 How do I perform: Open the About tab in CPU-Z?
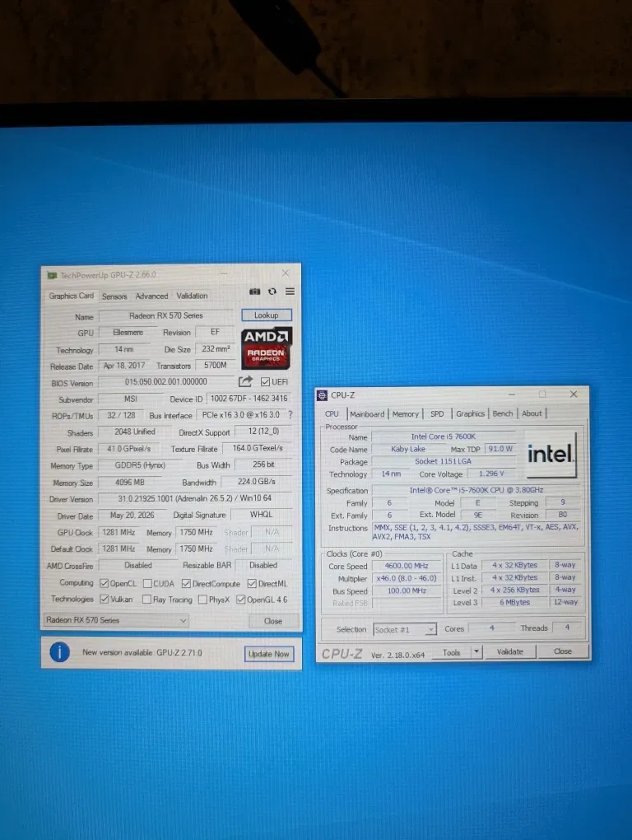point(532,413)
